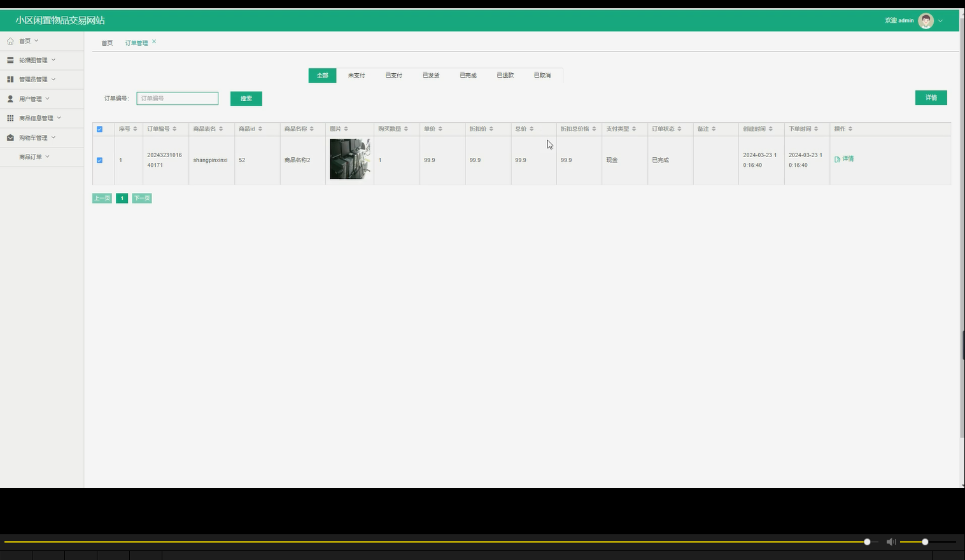The height and width of the screenshot is (560, 965).
Task: Click the admin management icon beside 管理员管理
Action: click(10, 79)
